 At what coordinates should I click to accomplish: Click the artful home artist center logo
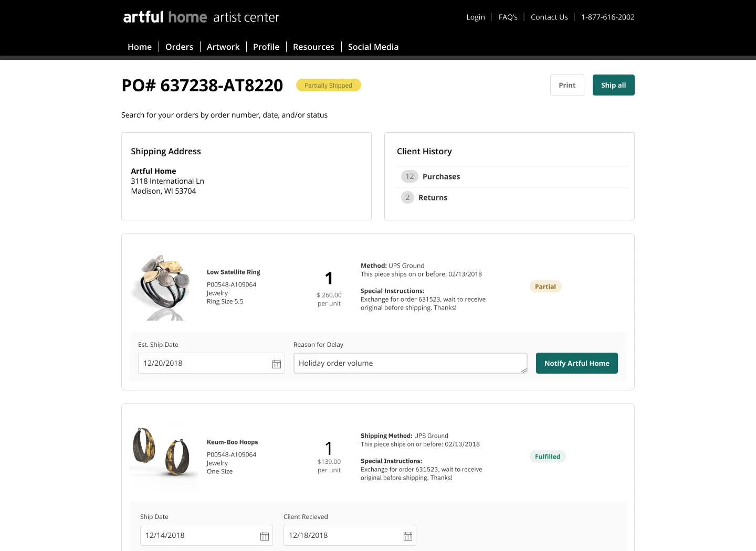[201, 17]
